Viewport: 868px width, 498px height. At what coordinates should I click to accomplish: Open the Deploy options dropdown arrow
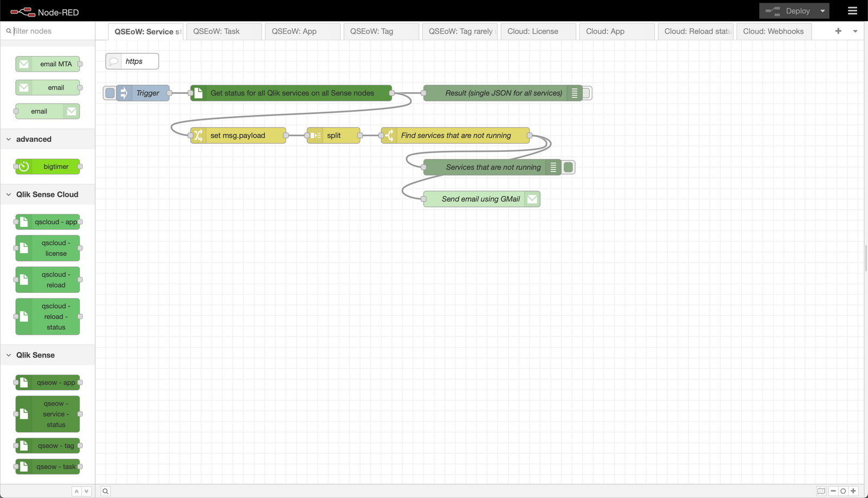coord(822,11)
